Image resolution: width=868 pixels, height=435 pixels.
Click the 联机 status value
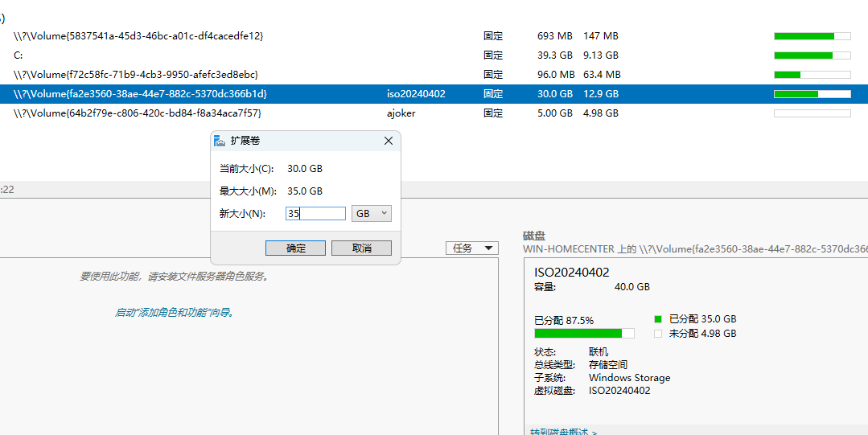599,352
